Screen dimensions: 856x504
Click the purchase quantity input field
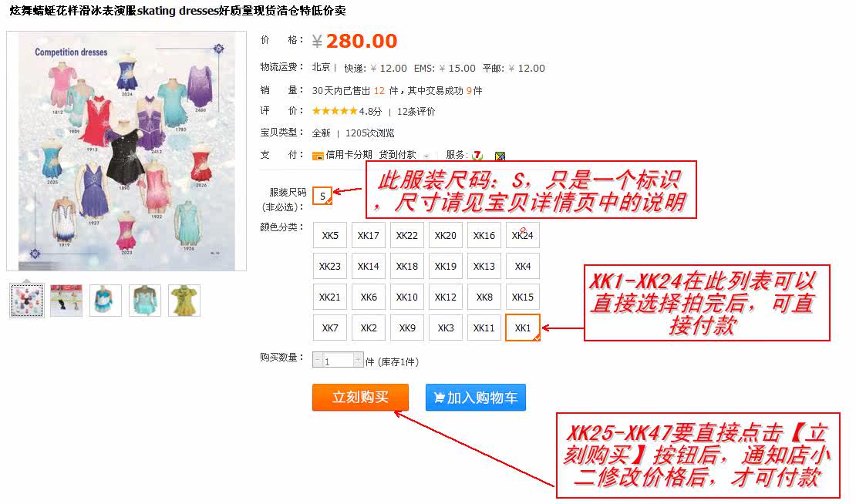tap(338, 360)
